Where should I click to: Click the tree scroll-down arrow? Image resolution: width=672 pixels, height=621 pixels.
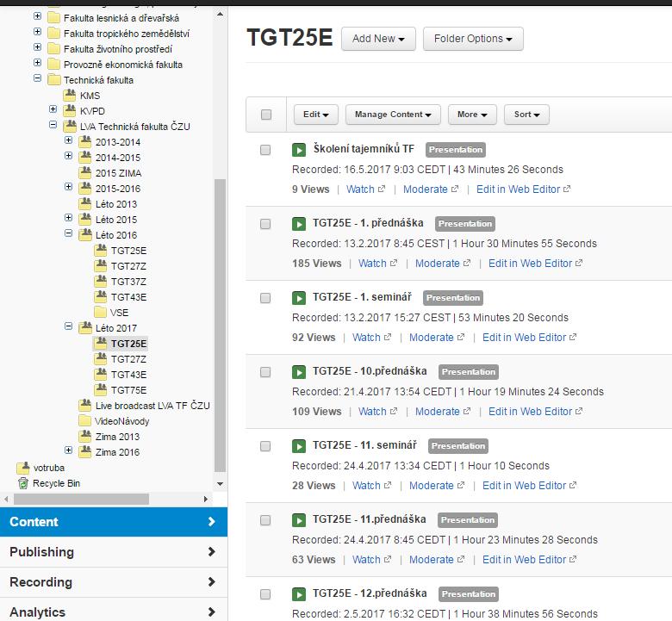pyautogui.click(x=220, y=484)
